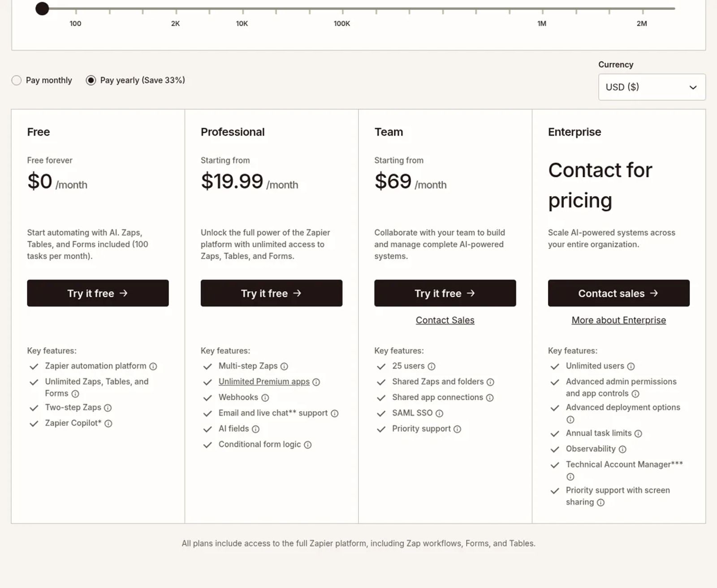Open Webhooks info icon
Image resolution: width=717 pixels, height=588 pixels.
coord(265,398)
